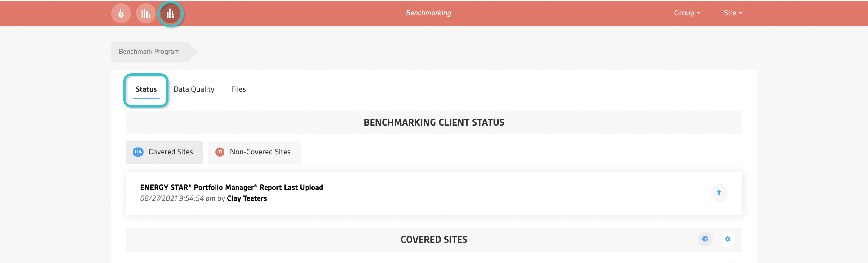Open the flame energy icon in header
The width and height of the screenshot is (868, 263).
(121, 14)
